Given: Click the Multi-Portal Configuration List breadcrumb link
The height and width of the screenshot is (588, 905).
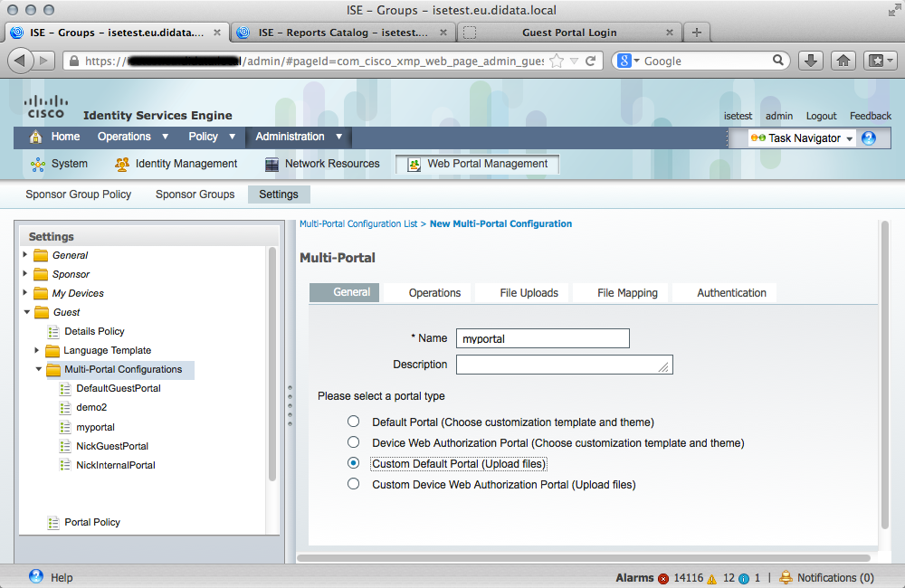Looking at the screenshot, I should (357, 223).
